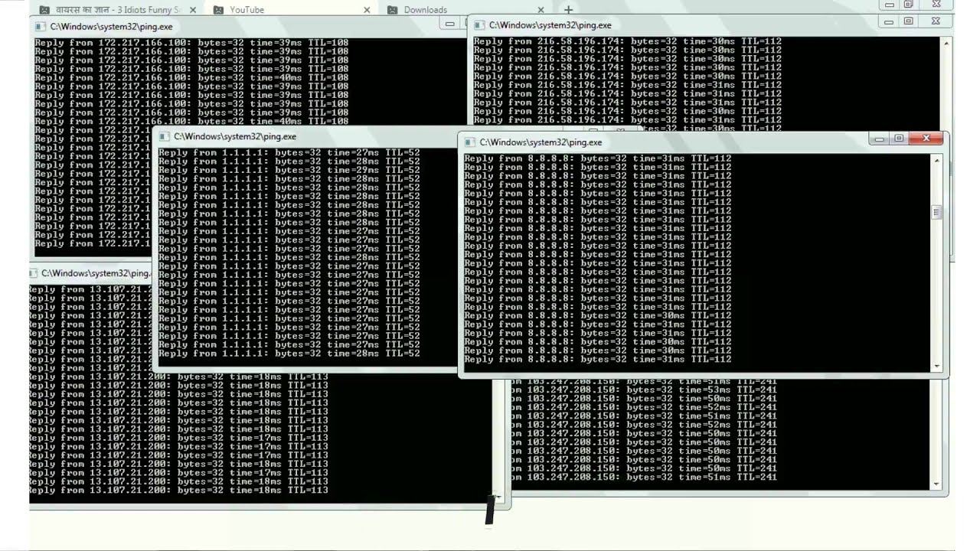Click first reply line in 172.217.166.100 window
The image size is (980, 551).
191,43
